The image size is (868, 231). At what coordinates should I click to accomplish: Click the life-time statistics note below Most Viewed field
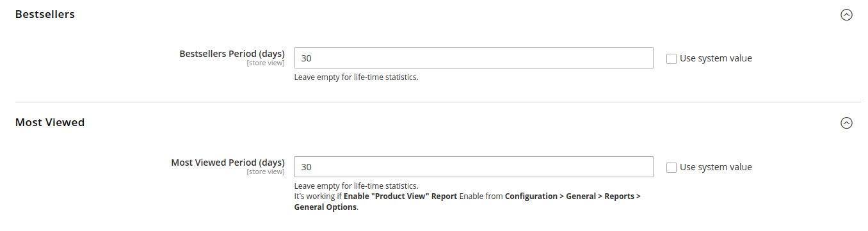[x=356, y=186]
